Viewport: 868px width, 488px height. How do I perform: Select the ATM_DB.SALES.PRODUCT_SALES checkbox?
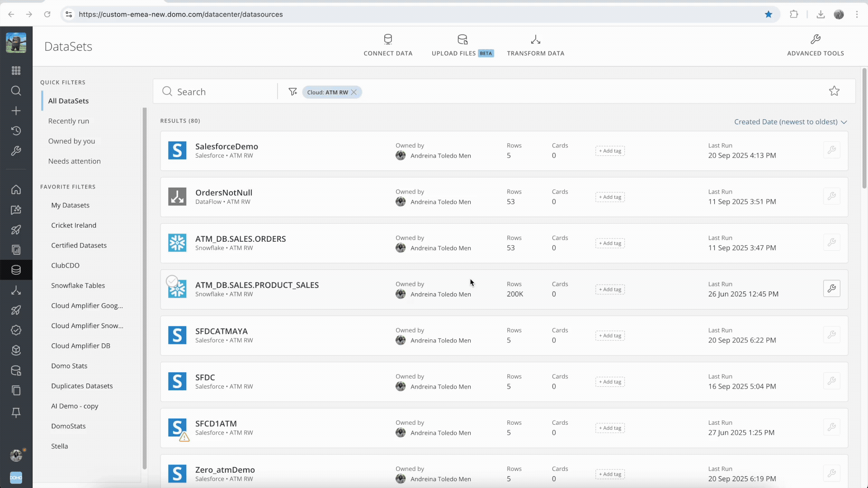click(172, 281)
